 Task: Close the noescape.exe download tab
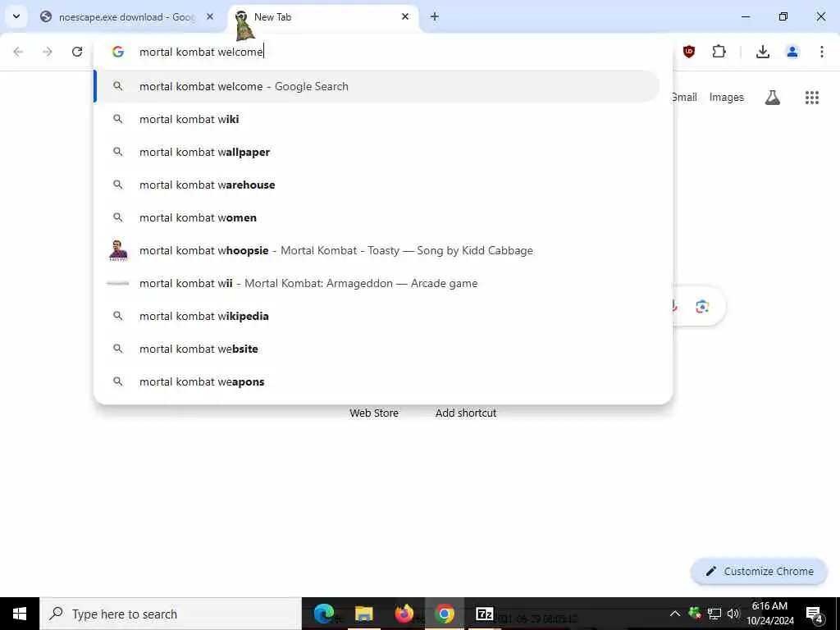(x=210, y=17)
